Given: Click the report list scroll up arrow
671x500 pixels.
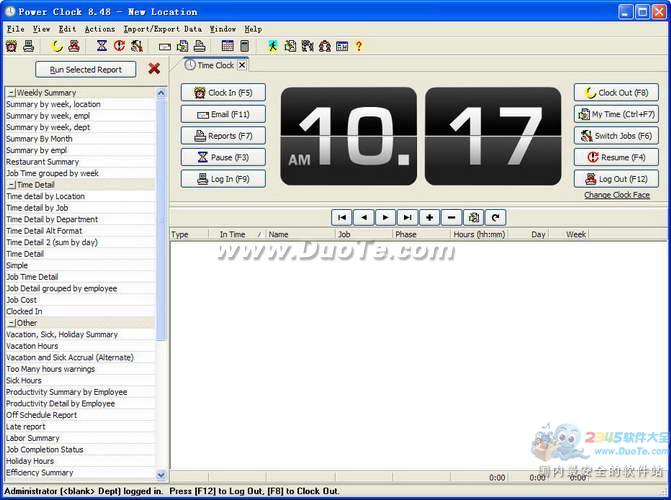Looking at the screenshot, I should (161, 93).
